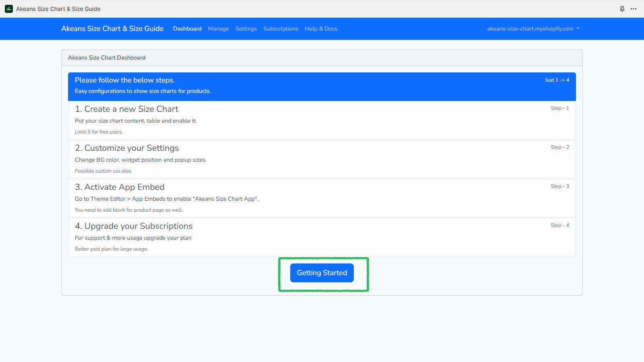Open Help & Docs
The height and width of the screenshot is (362, 644).
[321, 29]
